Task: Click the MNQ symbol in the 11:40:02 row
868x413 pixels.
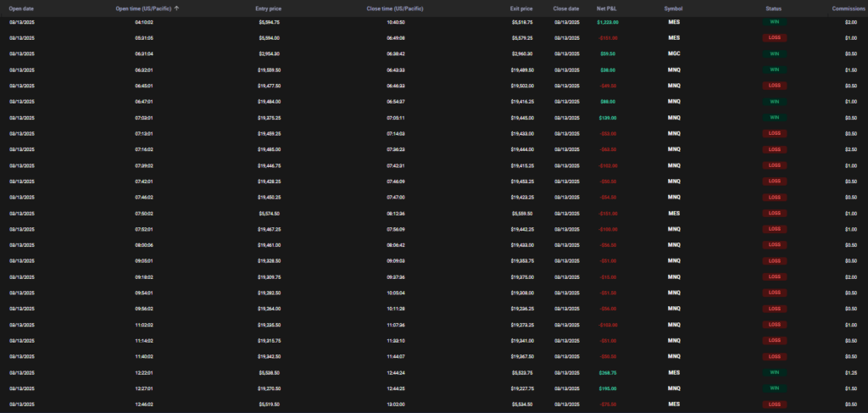Action: coord(674,356)
